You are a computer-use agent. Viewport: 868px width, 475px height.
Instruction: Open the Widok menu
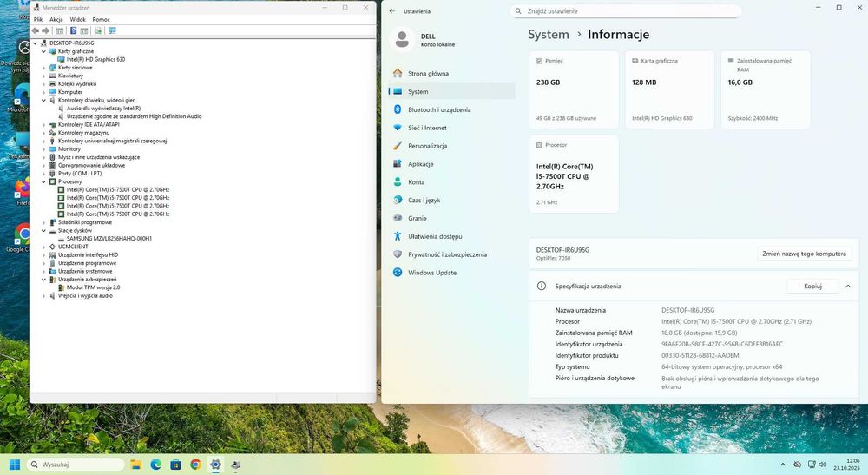(77, 19)
